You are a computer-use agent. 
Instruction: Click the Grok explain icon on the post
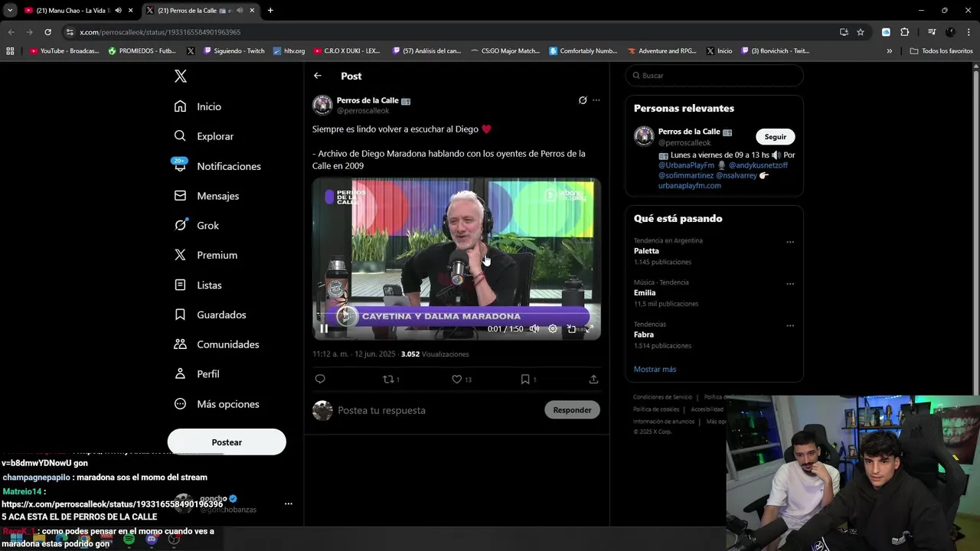pyautogui.click(x=583, y=100)
